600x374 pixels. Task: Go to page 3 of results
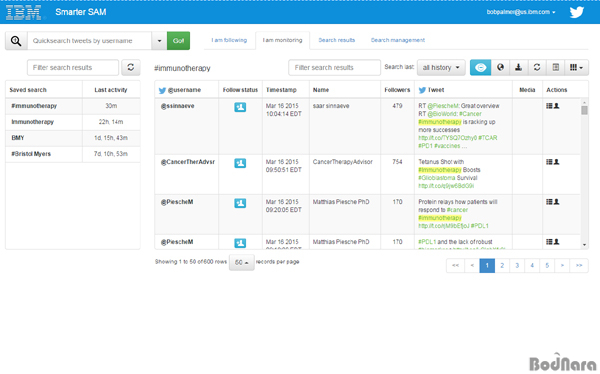coord(517,265)
